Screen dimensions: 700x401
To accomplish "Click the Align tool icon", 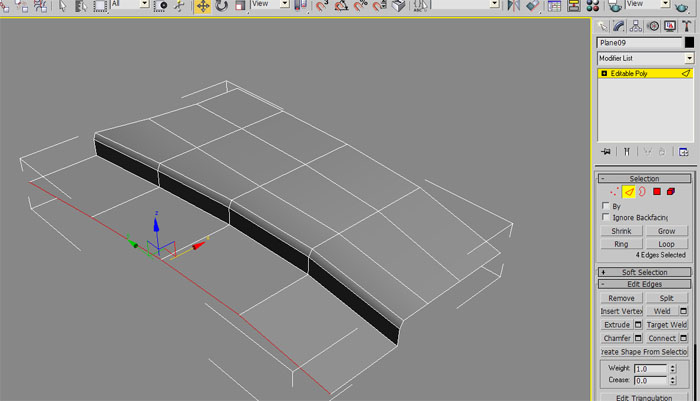I will point(533,6).
